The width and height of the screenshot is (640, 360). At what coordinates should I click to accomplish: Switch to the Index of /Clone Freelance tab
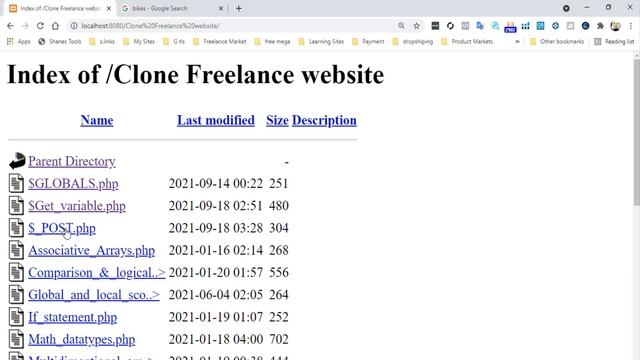coord(60,8)
